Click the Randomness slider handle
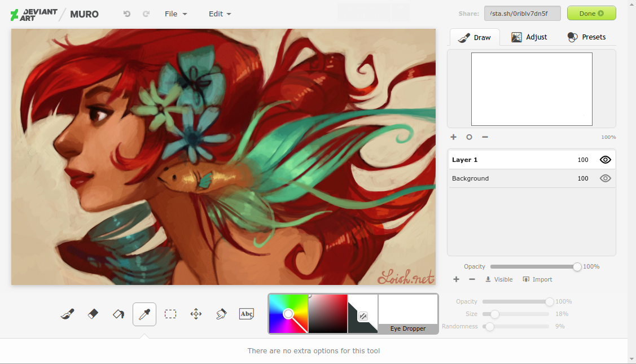Screen dimensions: 636x364 [x=490, y=327]
